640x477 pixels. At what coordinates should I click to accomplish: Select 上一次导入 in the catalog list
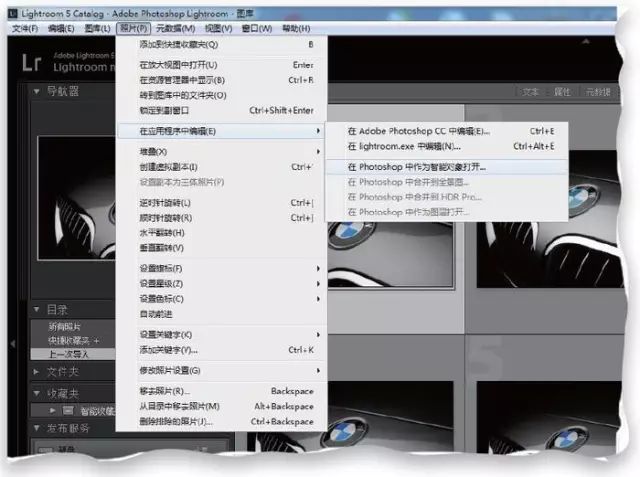pyautogui.click(x=69, y=353)
